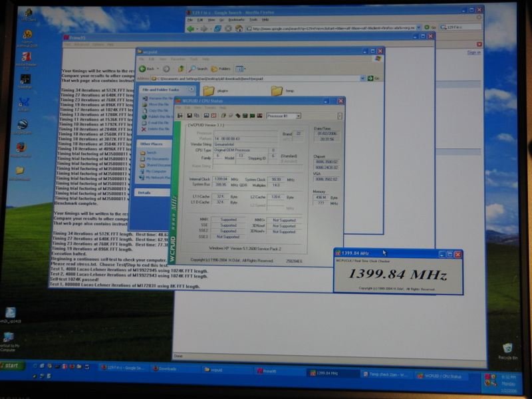Select the temp folder
Image resolution: width=532 pixels, height=399 pixels.
(x=282, y=90)
